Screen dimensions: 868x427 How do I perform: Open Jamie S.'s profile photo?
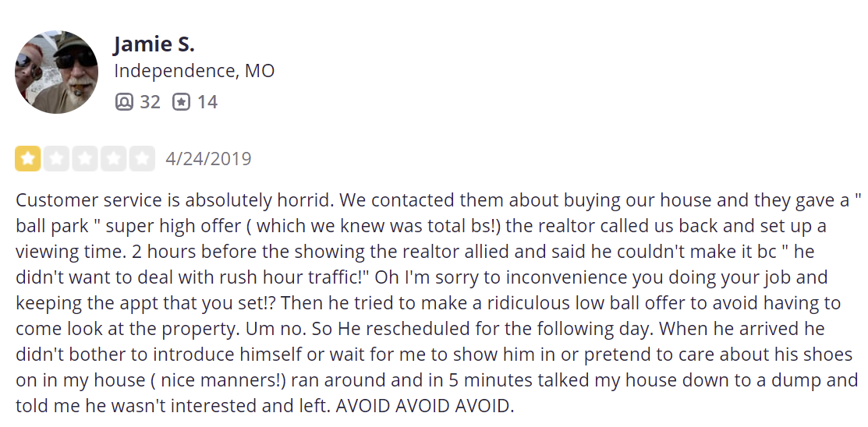coord(56,72)
